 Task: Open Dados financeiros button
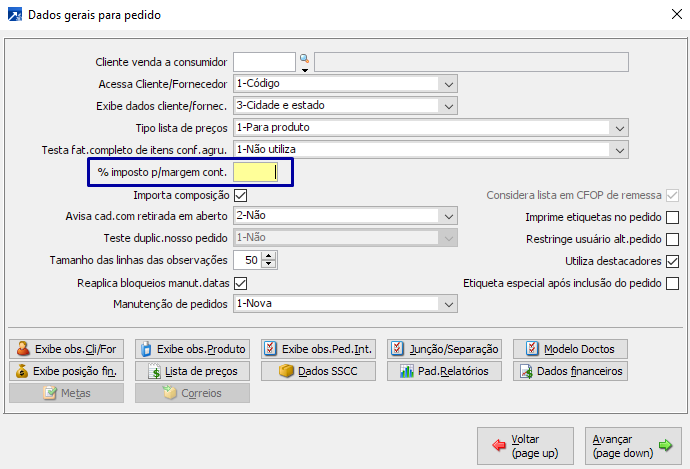tap(570, 371)
